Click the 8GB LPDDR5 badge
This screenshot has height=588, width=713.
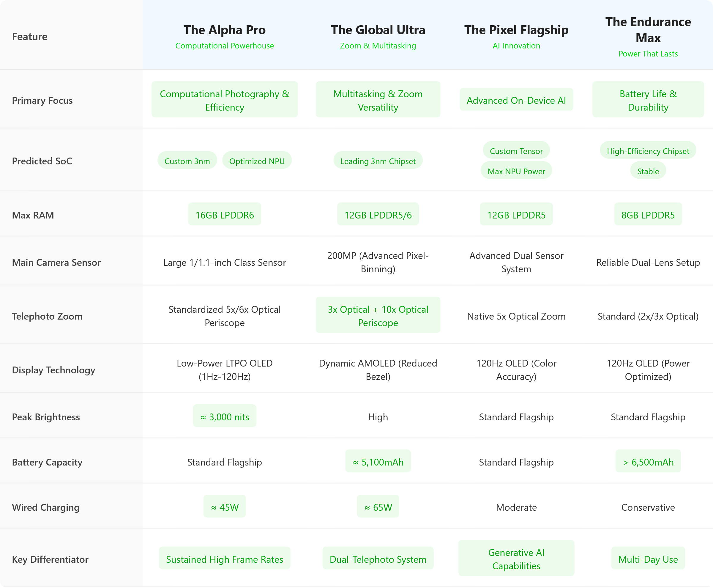point(648,215)
